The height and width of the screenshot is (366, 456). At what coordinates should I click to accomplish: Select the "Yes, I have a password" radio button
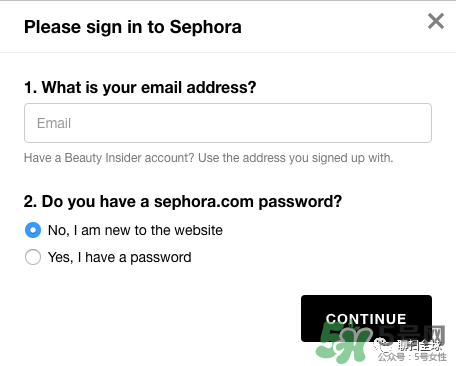pos(33,257)
